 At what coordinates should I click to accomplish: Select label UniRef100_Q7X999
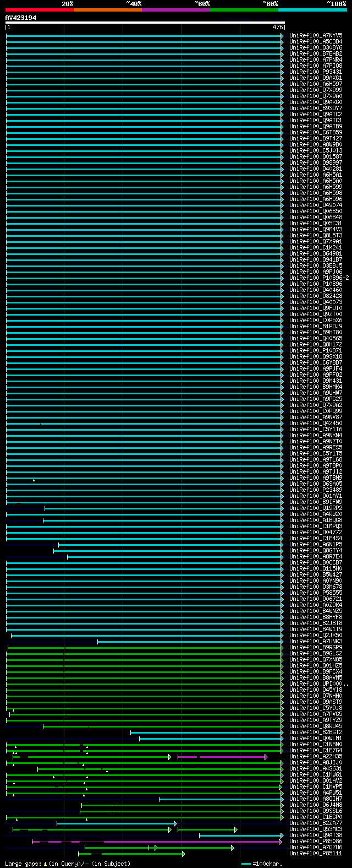(x=316, y=90)
